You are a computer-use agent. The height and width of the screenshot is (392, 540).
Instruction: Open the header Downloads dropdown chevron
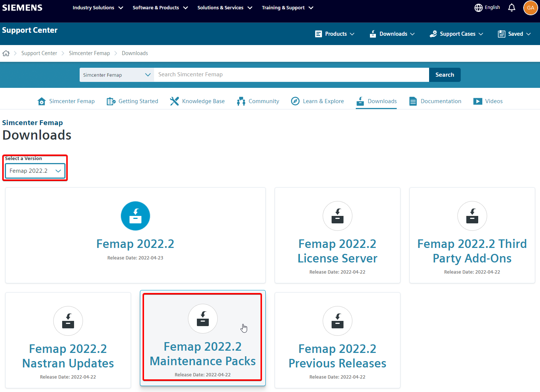click(412, 34)
